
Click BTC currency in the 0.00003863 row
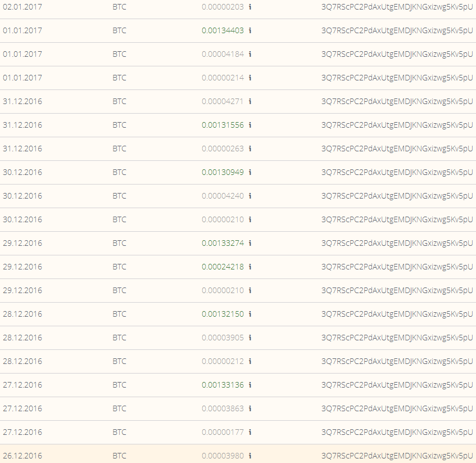[119, 408]
